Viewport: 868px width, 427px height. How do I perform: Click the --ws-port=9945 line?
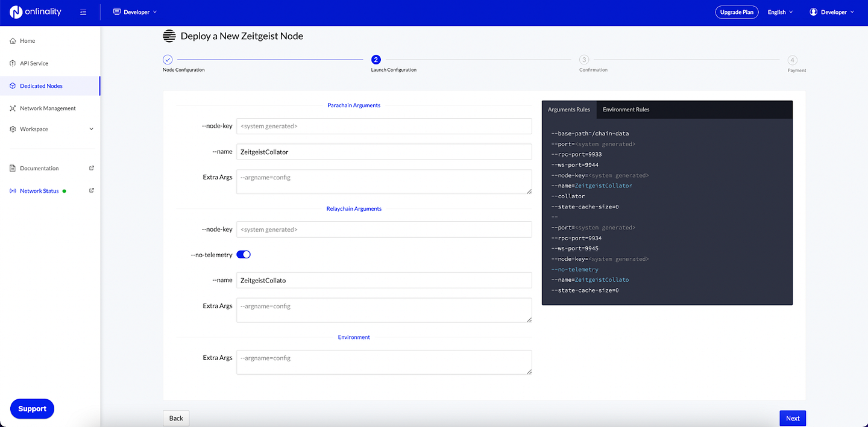[574, 249]
